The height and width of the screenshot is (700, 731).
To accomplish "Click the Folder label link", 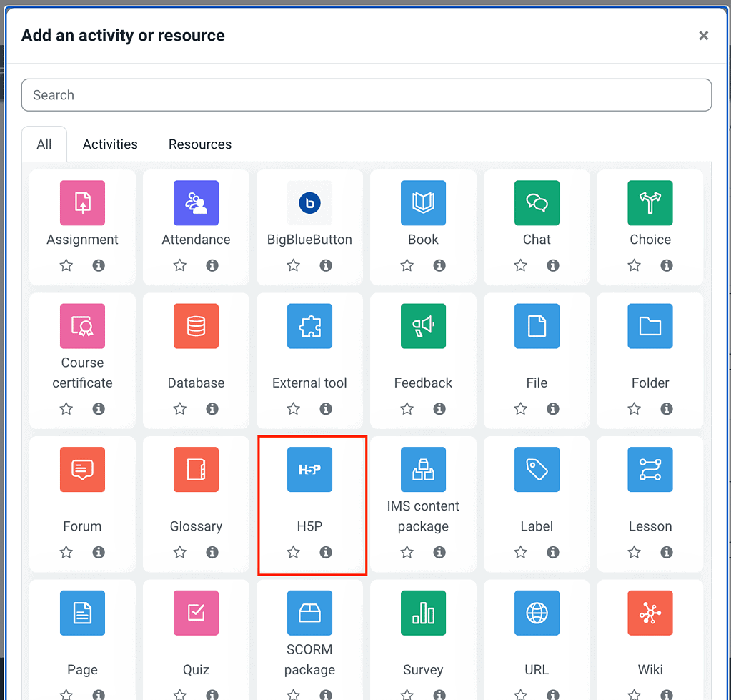I will 650,383.
